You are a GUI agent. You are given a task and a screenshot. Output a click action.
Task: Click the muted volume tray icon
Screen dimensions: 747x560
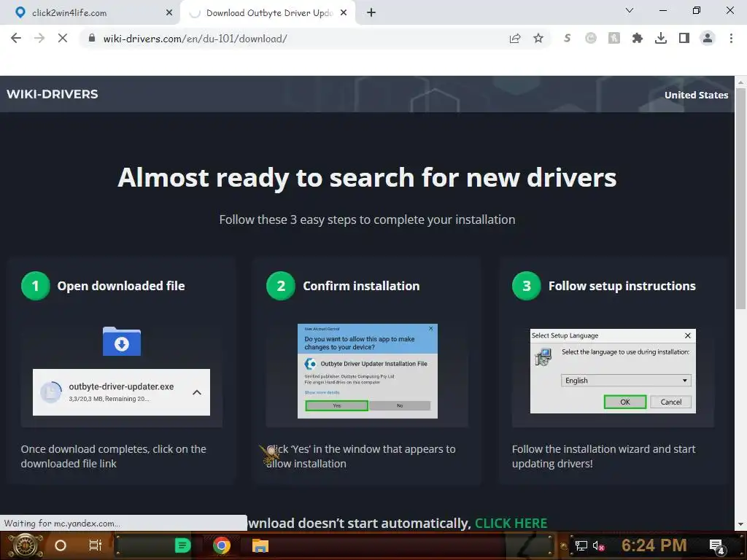pos(598,545)
